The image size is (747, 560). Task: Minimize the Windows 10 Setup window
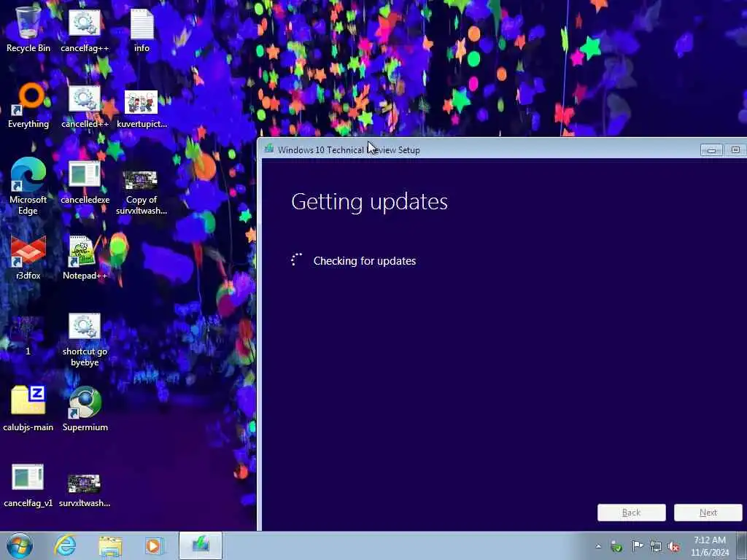pyautogui.click(x=712, y=150)
